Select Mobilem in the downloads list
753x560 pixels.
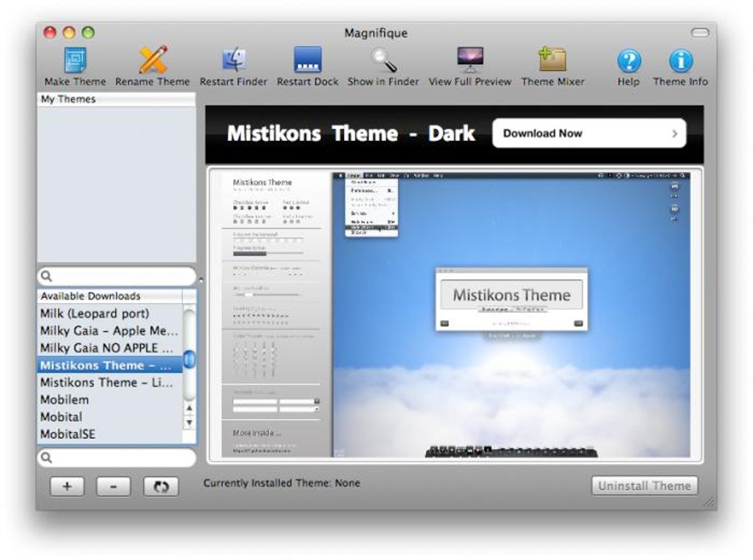111,400
